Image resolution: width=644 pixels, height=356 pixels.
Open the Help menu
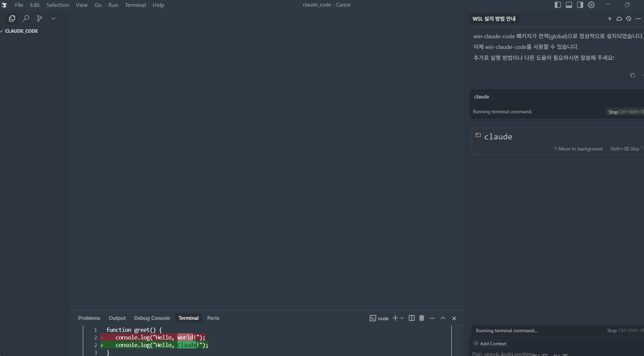[x=158, y=5]
